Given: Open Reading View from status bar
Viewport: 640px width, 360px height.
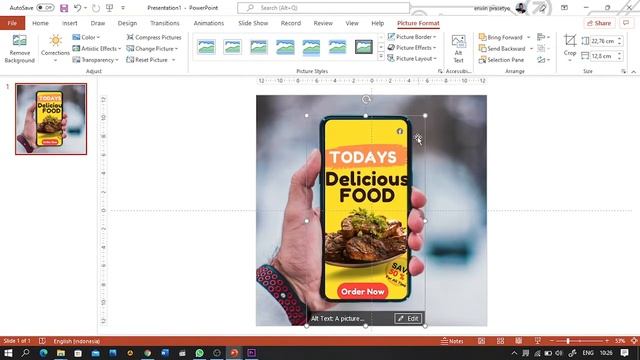Looking at the screenshot, I should click(518, 341).
